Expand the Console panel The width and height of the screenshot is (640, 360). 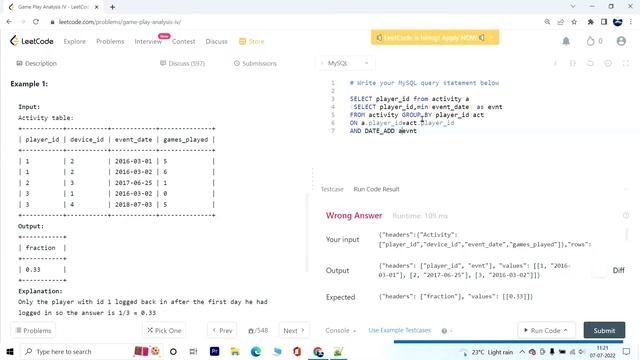click(340, 331)
